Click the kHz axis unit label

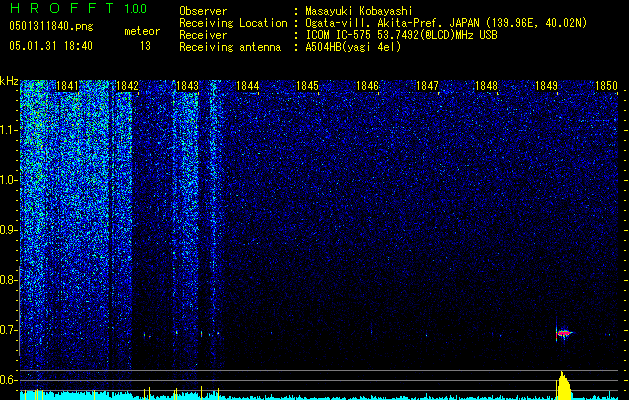[9, 81]
